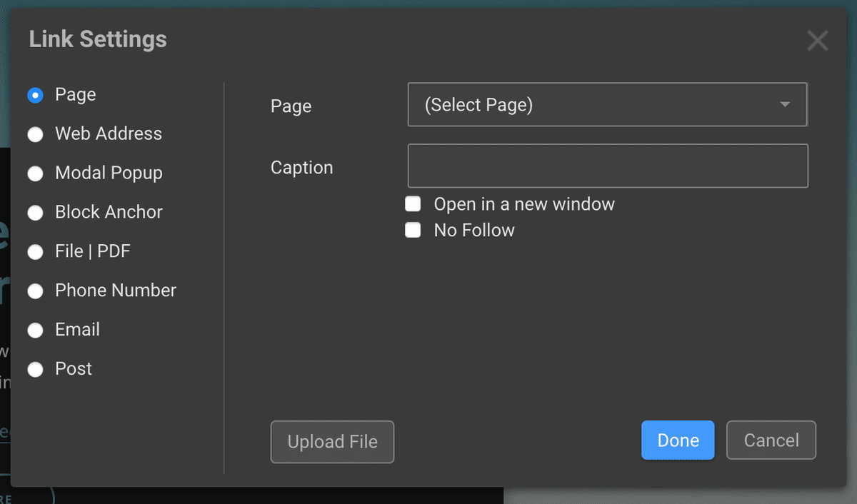Click the Open in a new window label
This screenshot has height=504, width=857.
[524, 205]
